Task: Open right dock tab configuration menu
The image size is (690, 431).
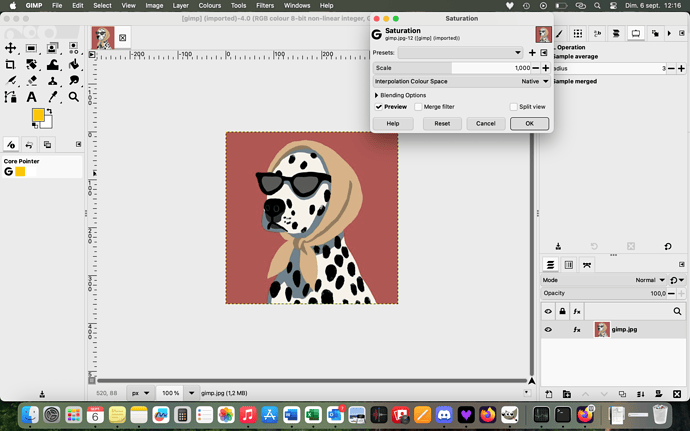Action: (682, 33)
